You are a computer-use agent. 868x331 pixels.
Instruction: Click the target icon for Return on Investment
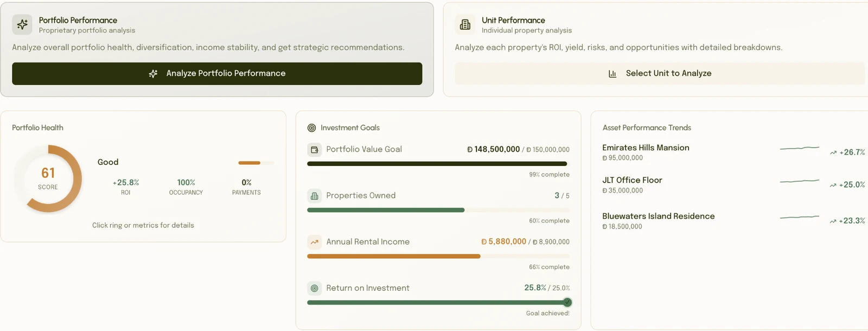(x=315, y=288)
